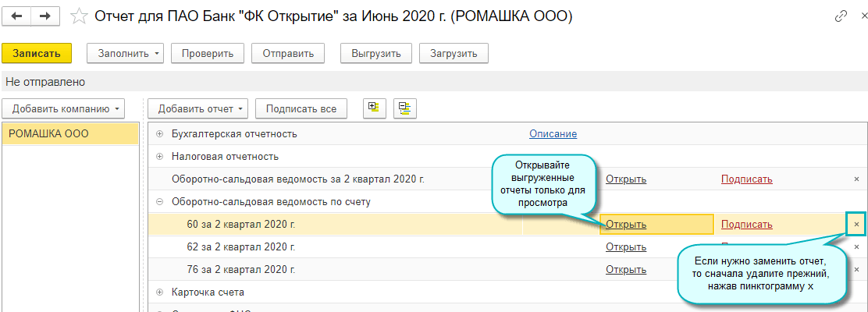Open the Описание link

click(553, 134)
